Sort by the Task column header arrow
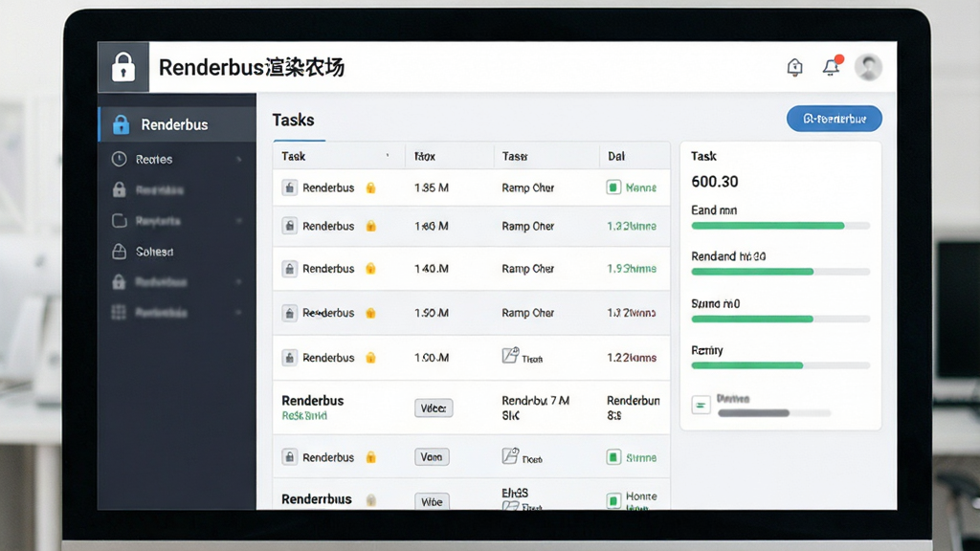 388,156
